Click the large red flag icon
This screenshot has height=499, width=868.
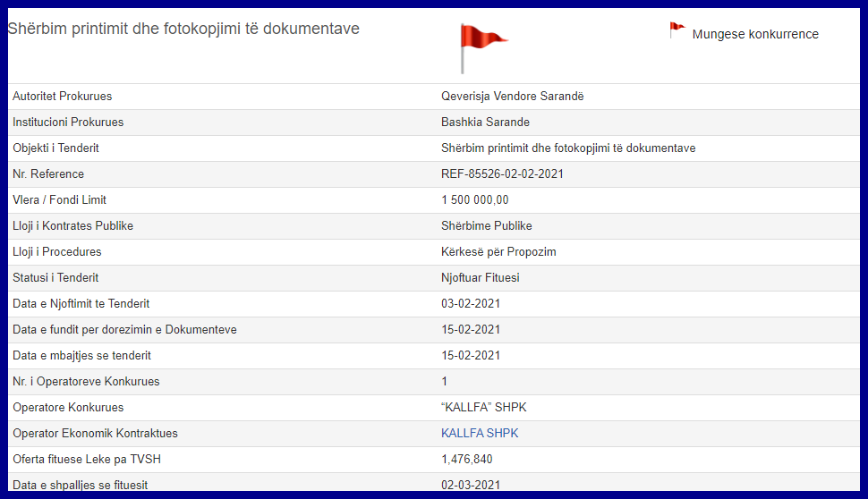[x=484, y=48]
